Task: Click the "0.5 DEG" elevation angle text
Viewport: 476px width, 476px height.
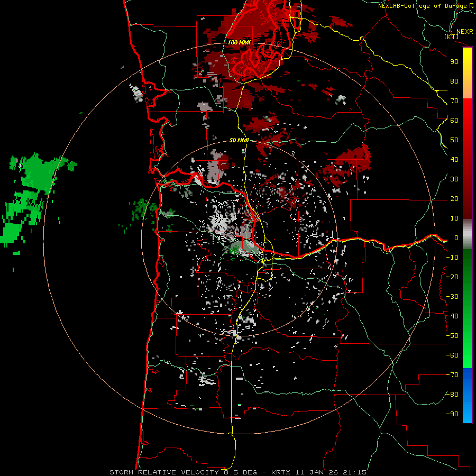Action: [x=240, y=472]
